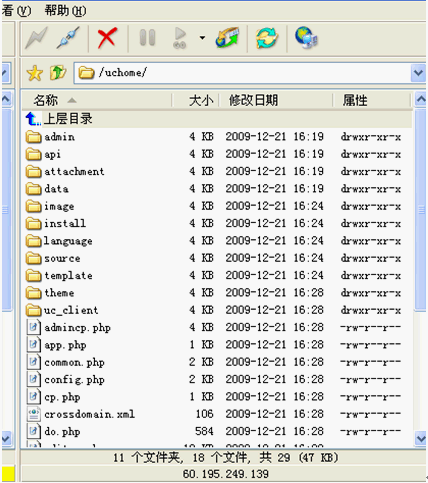428x483 pixels.
Task: Click the left pane scroll up arrow
Action: (7, 99)
